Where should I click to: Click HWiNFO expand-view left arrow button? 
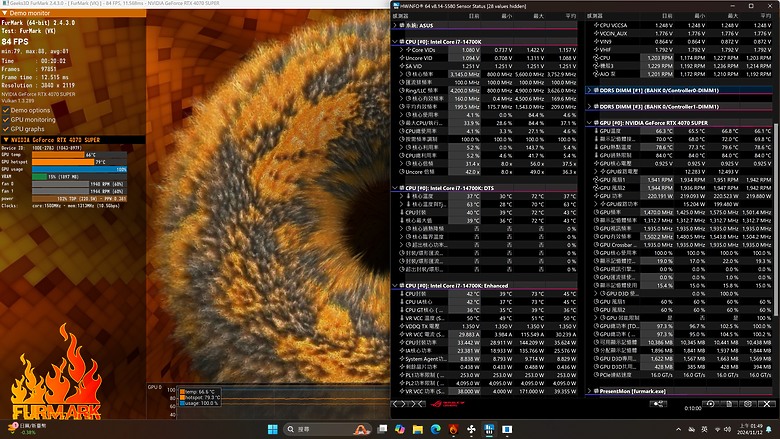pos(399,404)
